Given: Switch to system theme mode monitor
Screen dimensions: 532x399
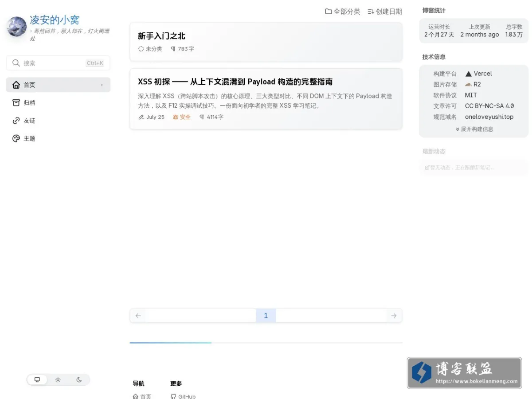Looking at the screenshot, I should (x=37, y=379).
